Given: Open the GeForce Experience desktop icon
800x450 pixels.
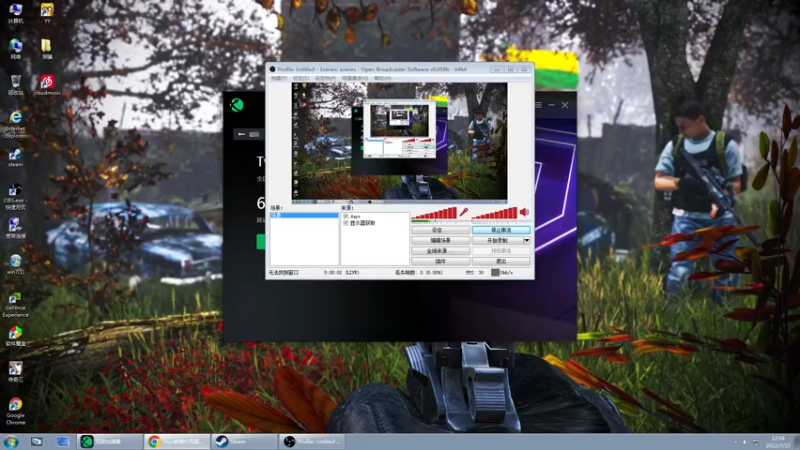Looking at the screenshot, I should [15, 305].
